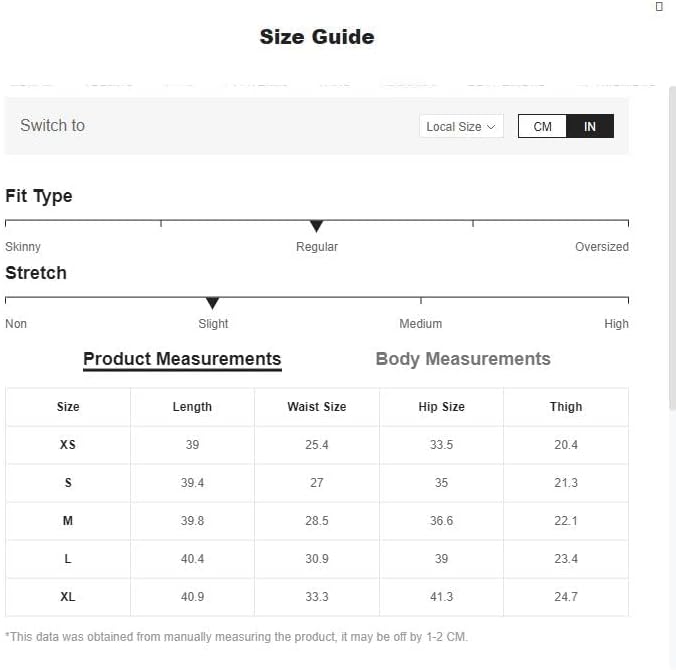Click the Thigh column header
Screen dimensions: 676x670
coord(566,407)
